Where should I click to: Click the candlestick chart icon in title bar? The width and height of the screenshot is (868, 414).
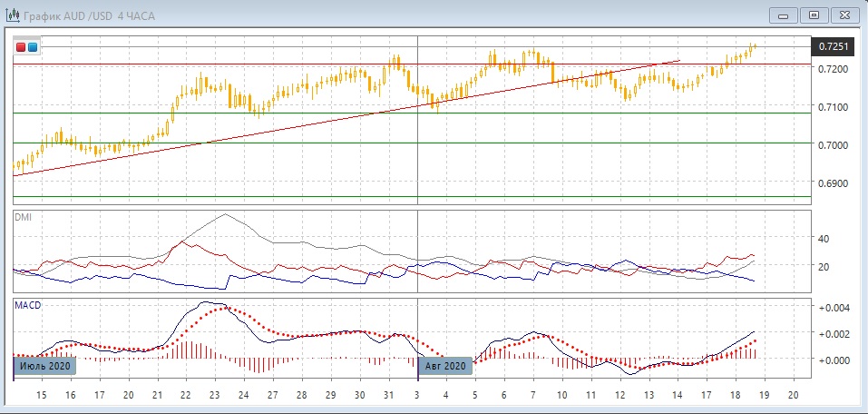point(12,15)
